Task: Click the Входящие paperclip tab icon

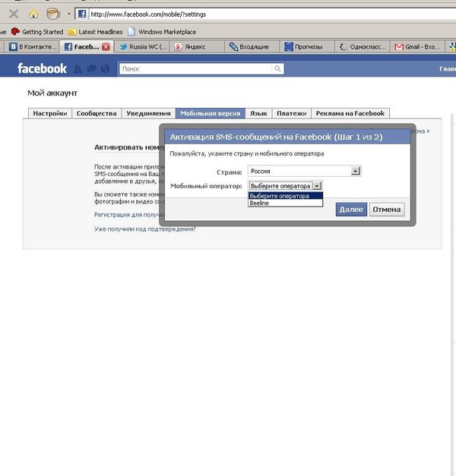Action: tap(233, 47)
